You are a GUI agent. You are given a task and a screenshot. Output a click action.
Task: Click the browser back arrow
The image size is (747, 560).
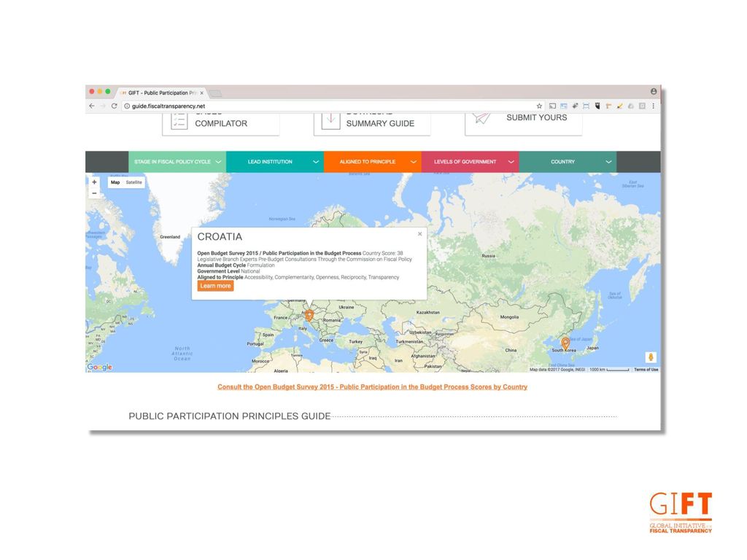[x=92, y=106]
